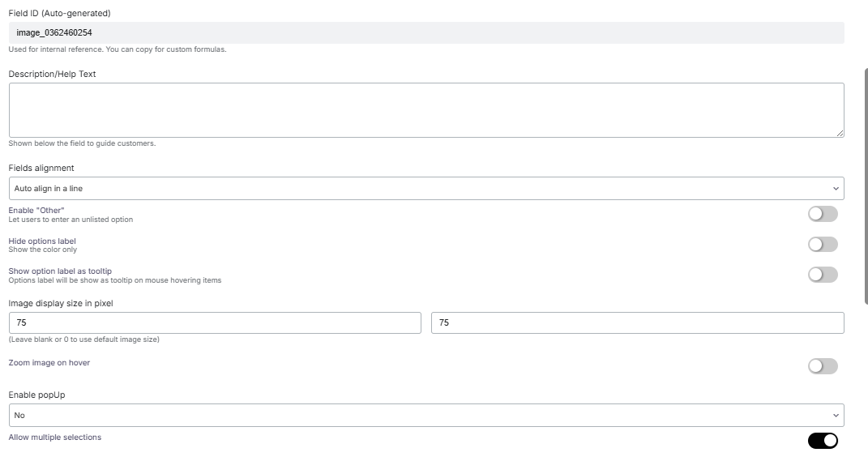Click the first image display size field
This screenshot has width=868, height=461.
pos(215,322)
